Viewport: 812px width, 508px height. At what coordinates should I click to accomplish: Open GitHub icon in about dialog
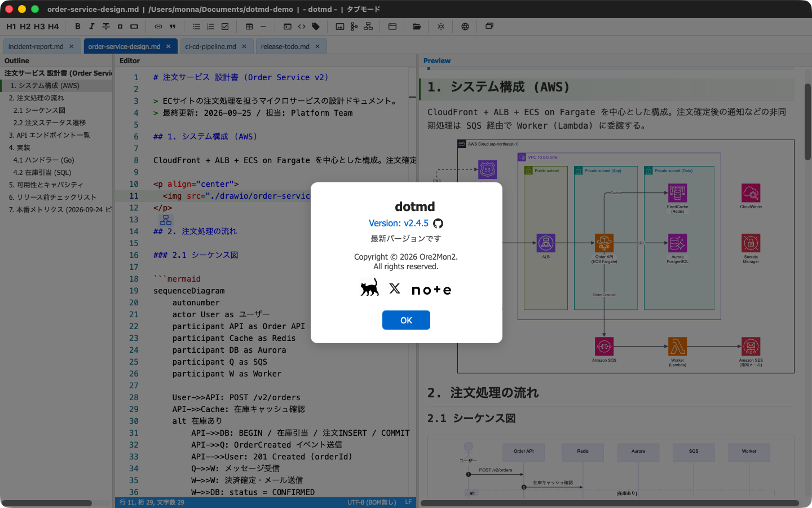point(438,224)
